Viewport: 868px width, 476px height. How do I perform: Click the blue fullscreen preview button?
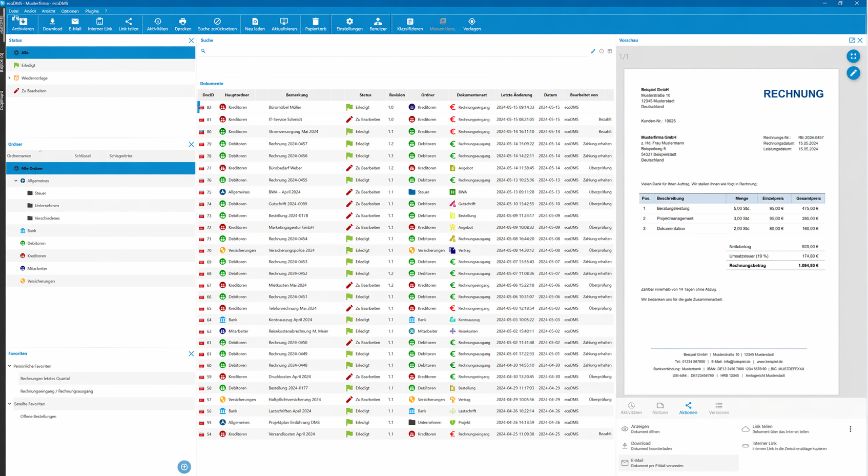[853, 56]
